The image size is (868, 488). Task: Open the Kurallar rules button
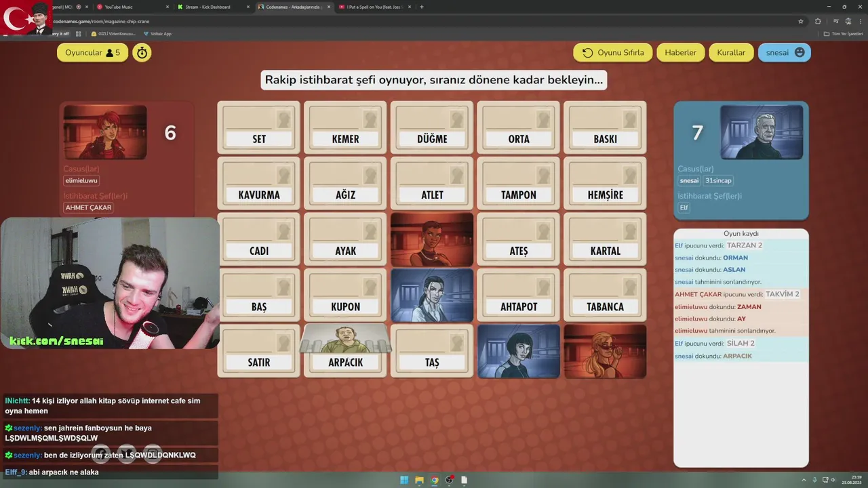[x=731, y=52]
